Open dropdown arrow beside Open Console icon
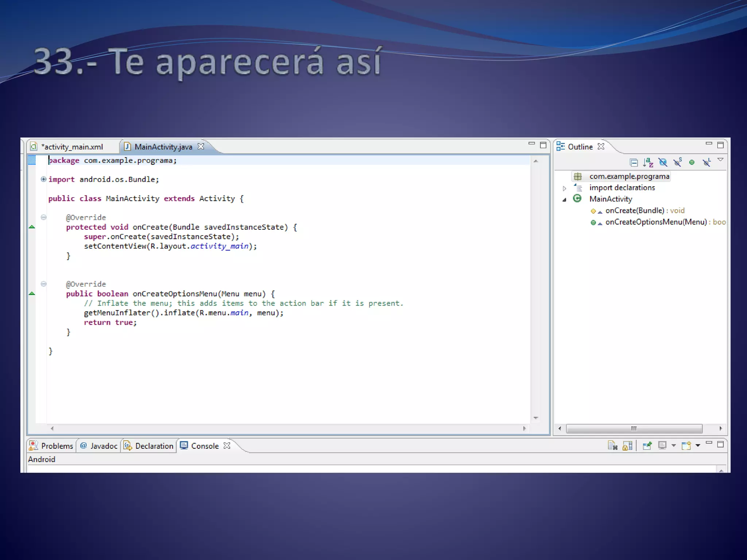This screenshot has width=747, height=560. tap(698, 446)
